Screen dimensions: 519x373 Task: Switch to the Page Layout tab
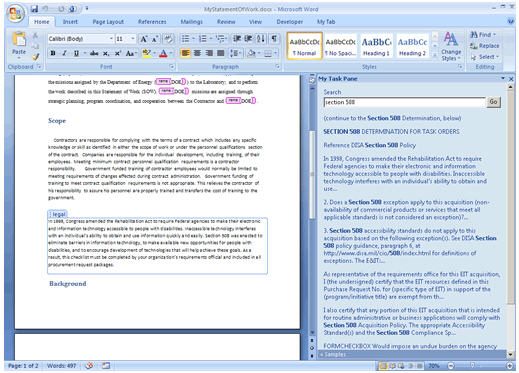click(x=108, y=22)
